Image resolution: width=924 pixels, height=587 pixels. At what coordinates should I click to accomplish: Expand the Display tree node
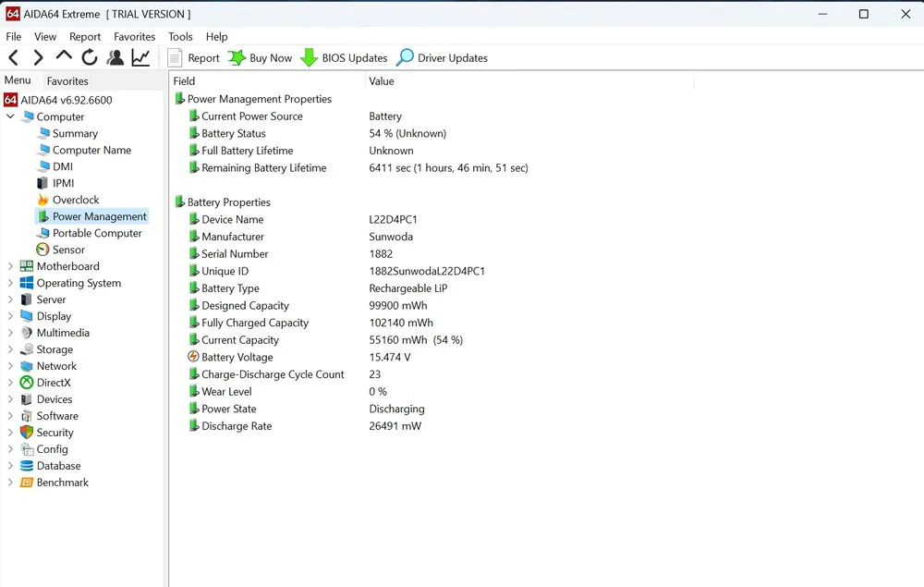(10, 316)
